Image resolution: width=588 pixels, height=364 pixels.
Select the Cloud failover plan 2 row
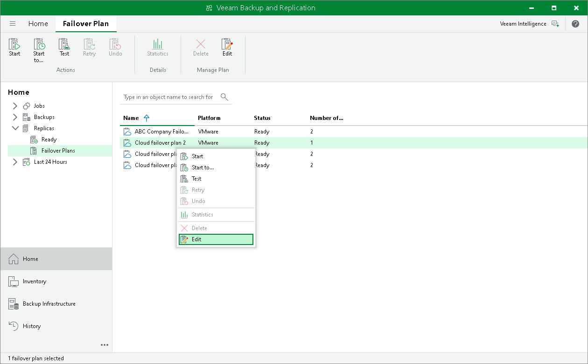tap(354, 143)
